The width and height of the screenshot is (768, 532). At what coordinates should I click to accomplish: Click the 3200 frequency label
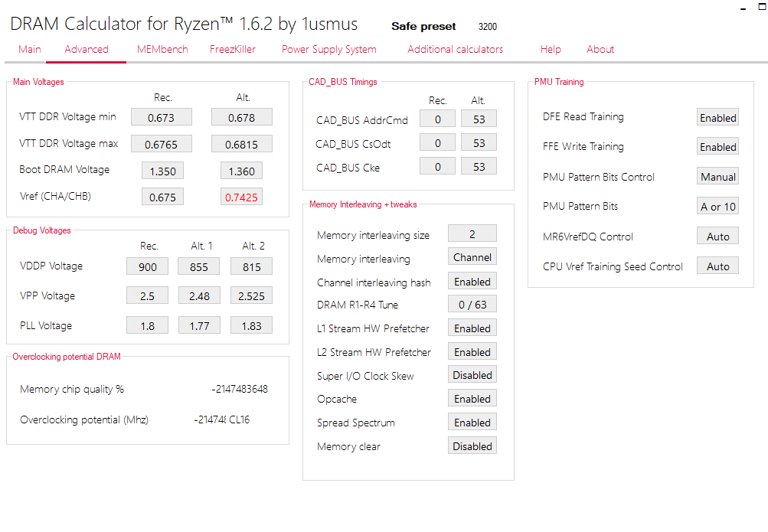click(487, 27)
